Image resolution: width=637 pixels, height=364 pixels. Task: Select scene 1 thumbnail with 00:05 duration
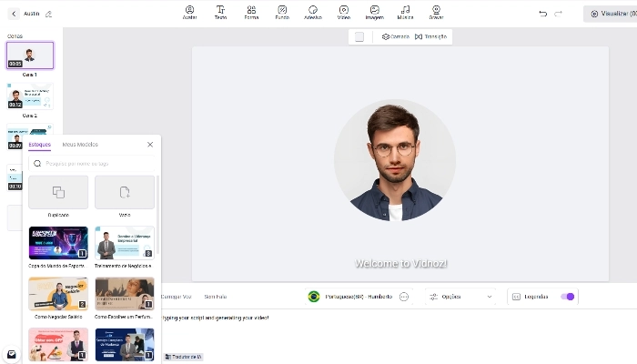coord(30,56)
